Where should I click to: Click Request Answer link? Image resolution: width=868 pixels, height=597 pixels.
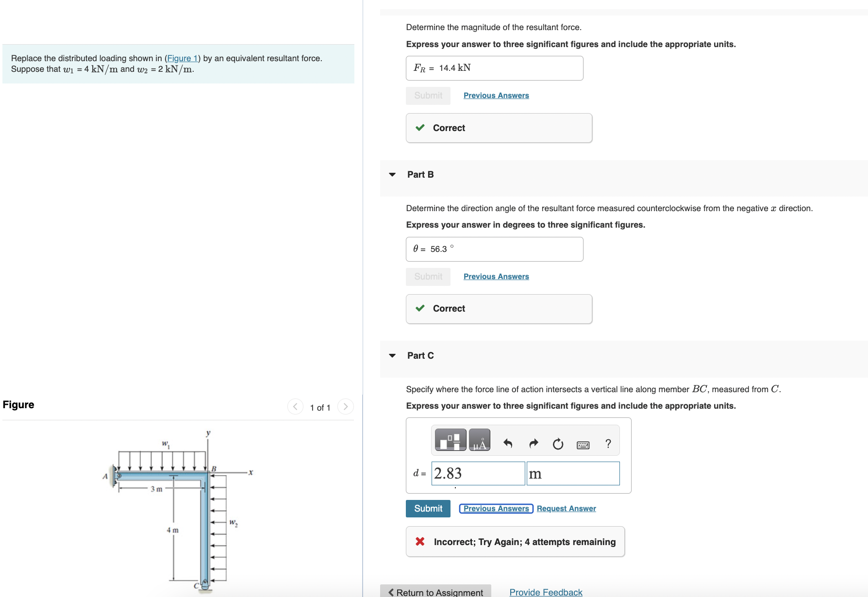pos(567,509)
